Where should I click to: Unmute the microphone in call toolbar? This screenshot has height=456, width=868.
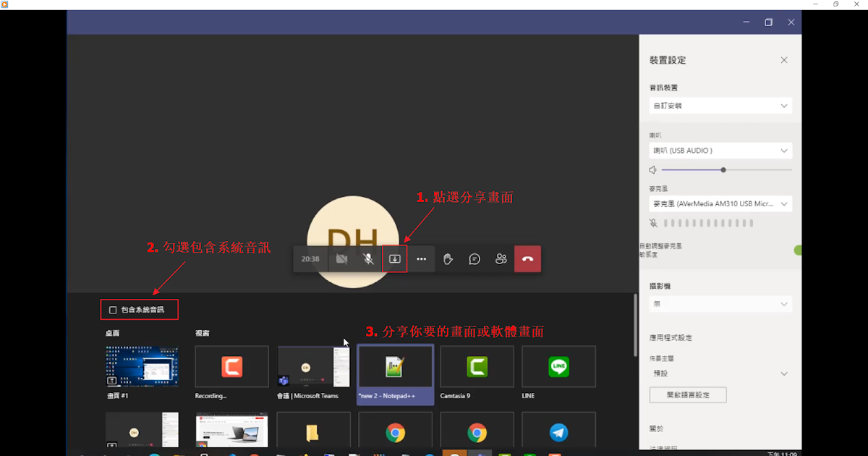368,259
